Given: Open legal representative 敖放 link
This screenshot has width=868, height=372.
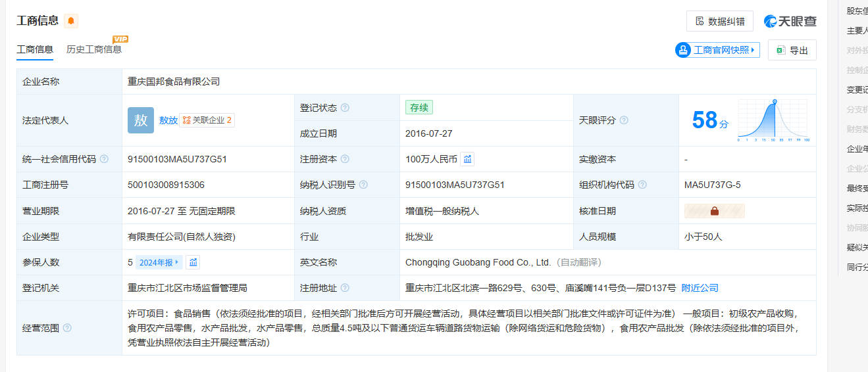Looking at the screenshot, I should coord(168,120).
